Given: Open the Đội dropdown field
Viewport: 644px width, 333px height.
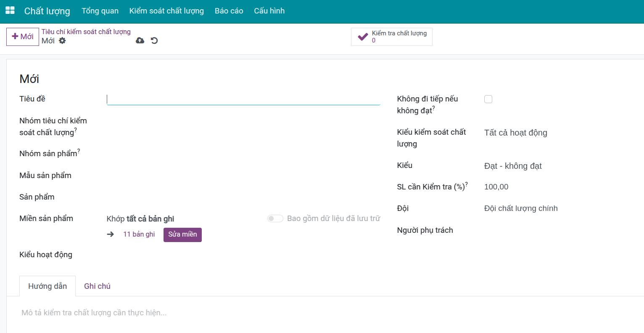Looking at the screenshot, I should pos(557,208).
